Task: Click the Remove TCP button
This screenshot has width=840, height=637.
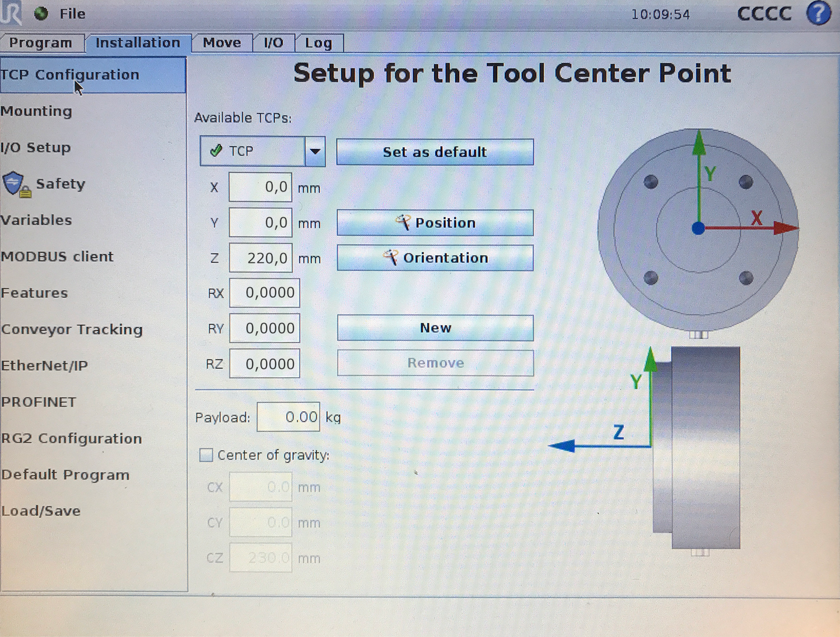Action: 435,363
